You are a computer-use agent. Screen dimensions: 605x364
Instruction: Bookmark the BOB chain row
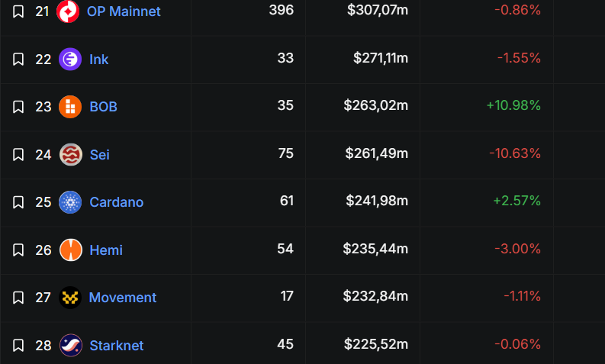(x=18, y=107)
